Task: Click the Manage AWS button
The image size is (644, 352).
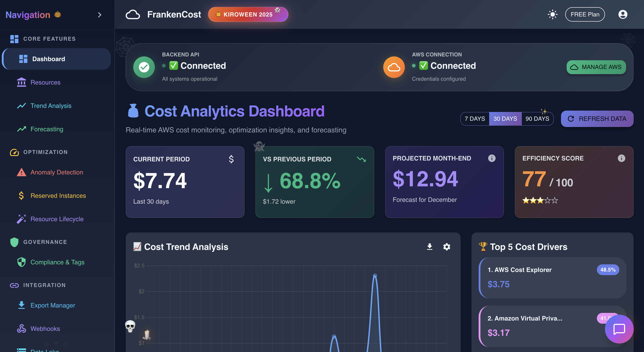Action: pos(596,67)
